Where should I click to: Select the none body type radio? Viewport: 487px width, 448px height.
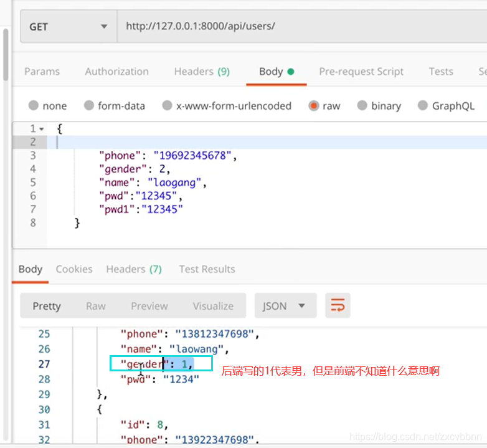(x=34, y=105)
